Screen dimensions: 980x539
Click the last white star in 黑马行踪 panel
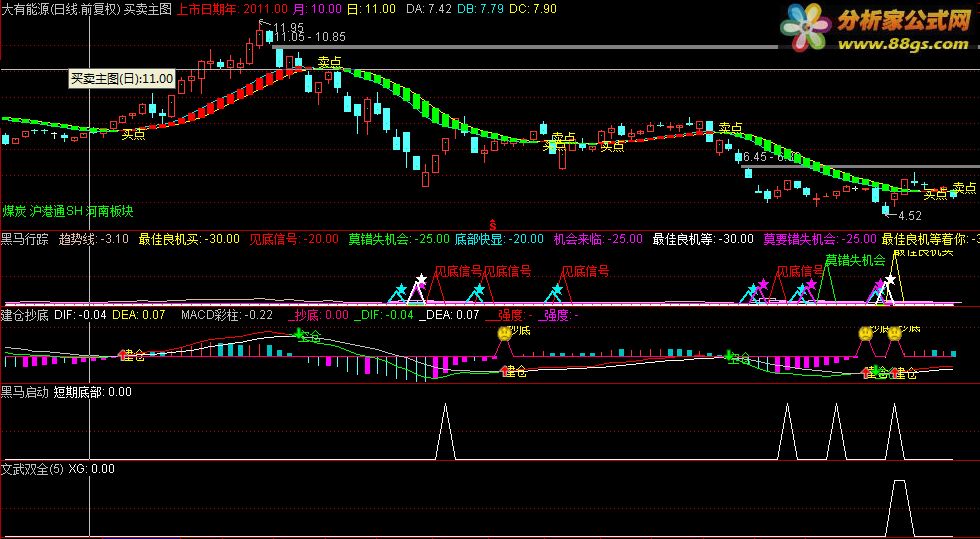[x=891, y=280]
